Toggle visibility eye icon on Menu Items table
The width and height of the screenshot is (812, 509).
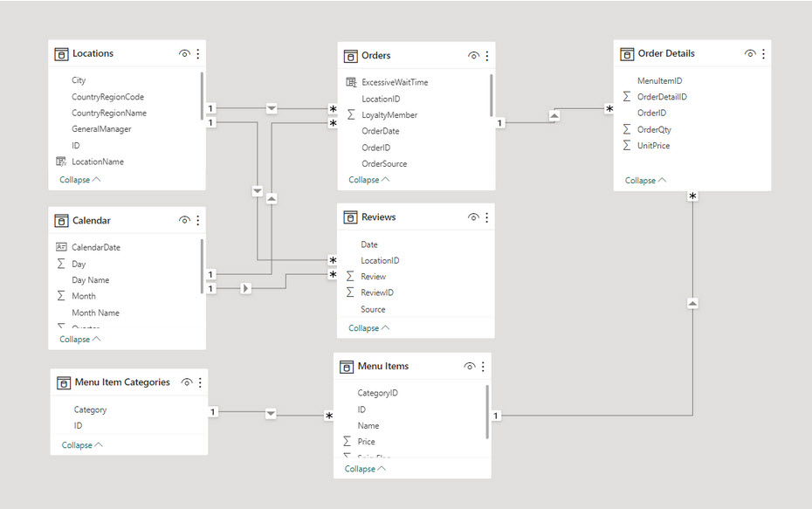coord(469,366)
